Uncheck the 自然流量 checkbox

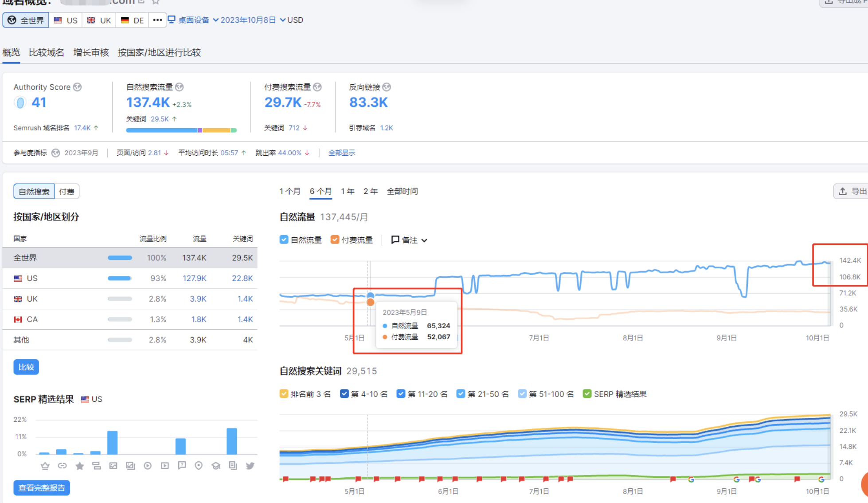(284, 240)
